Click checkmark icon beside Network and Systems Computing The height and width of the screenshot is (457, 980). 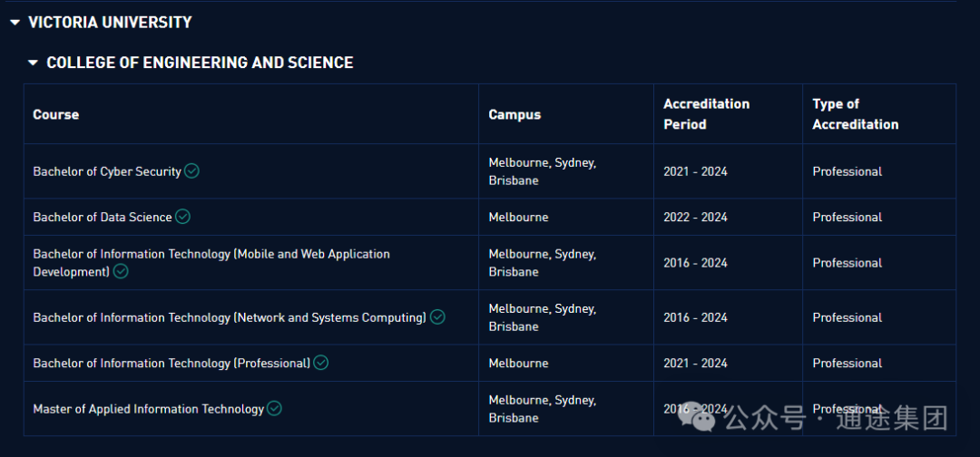pos(437,316)
